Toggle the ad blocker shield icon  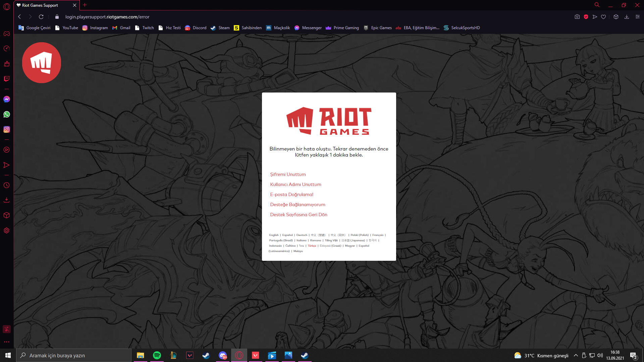tap(586, 17)
